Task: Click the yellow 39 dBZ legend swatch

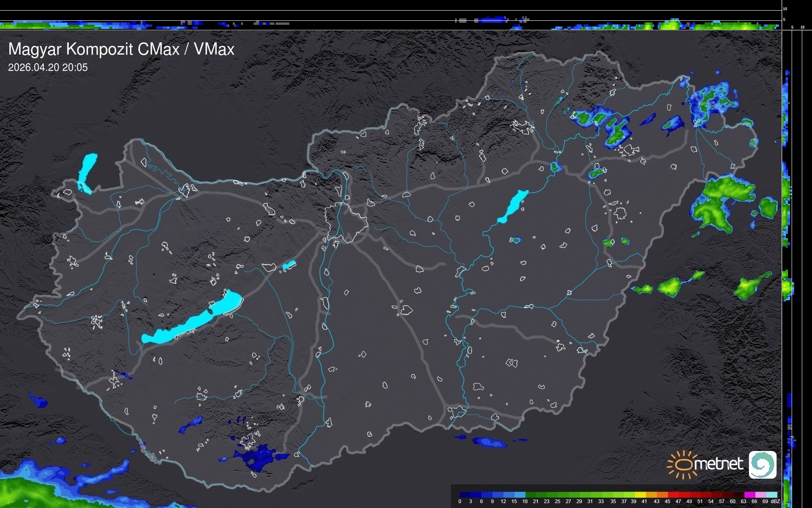Action: [640, 495]
